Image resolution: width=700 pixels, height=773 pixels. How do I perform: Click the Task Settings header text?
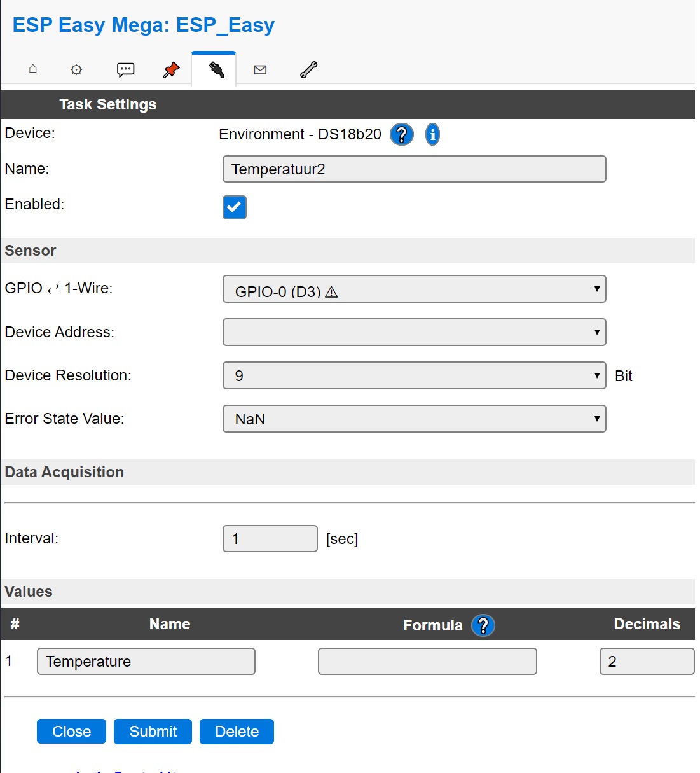[x=108, y=104]
